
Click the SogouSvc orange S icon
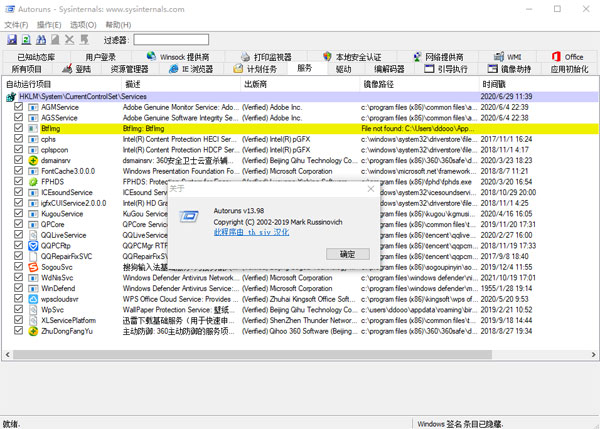[33, 267]
